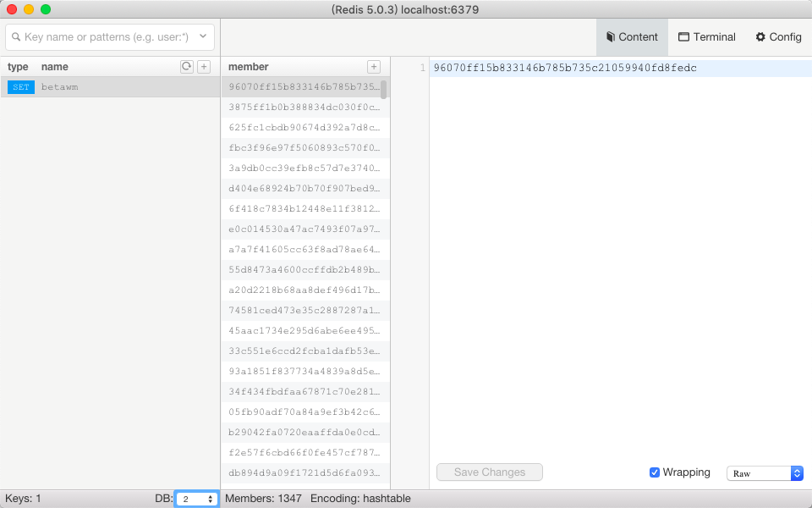812x508 pixels.
Task: Click the search magnifier icon
Action: (x=14, y=36)
